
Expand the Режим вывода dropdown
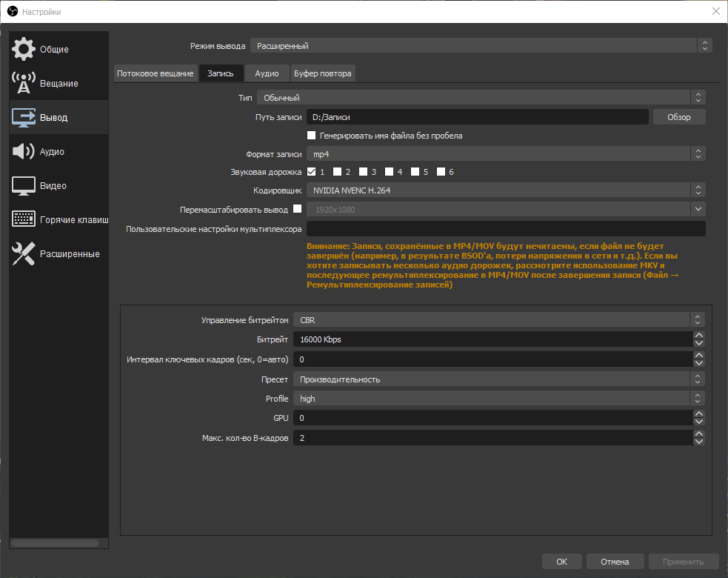click(481, 46)
